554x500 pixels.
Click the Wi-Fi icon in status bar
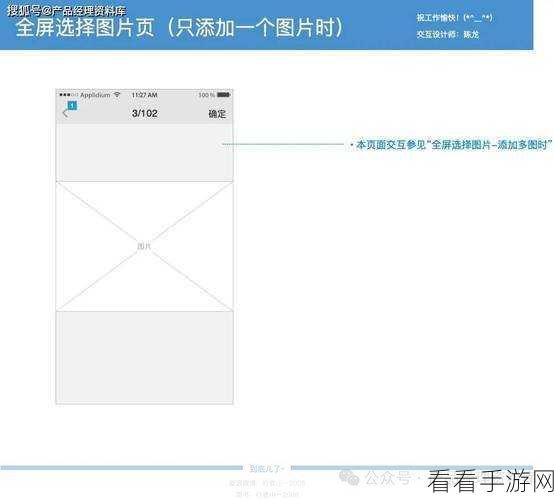pyautogui.click(x=117, y=95)
